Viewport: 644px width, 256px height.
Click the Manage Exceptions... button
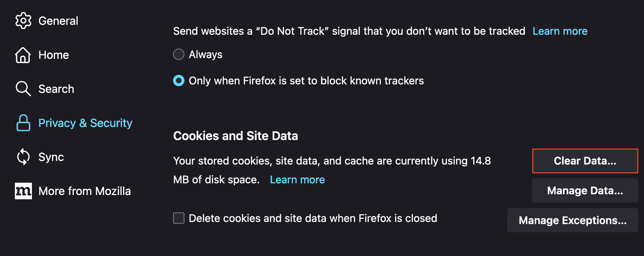pyautogui.click(x=572, y=220)
